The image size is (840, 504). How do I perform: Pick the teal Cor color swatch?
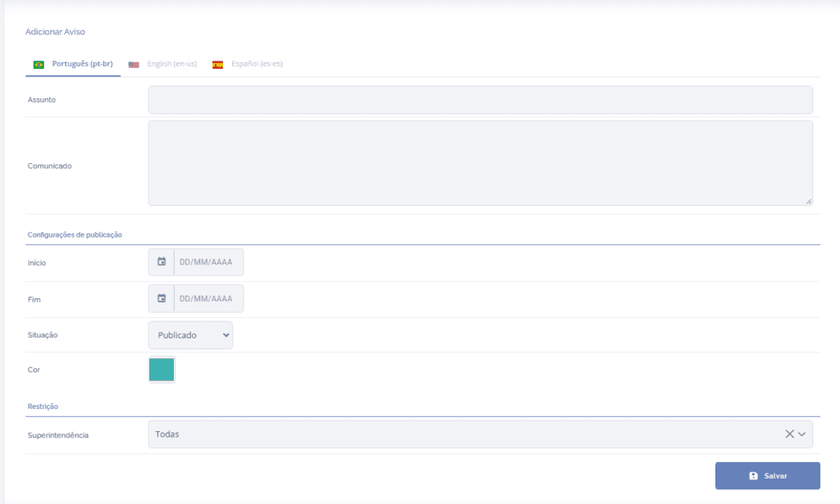pos(162,370)
